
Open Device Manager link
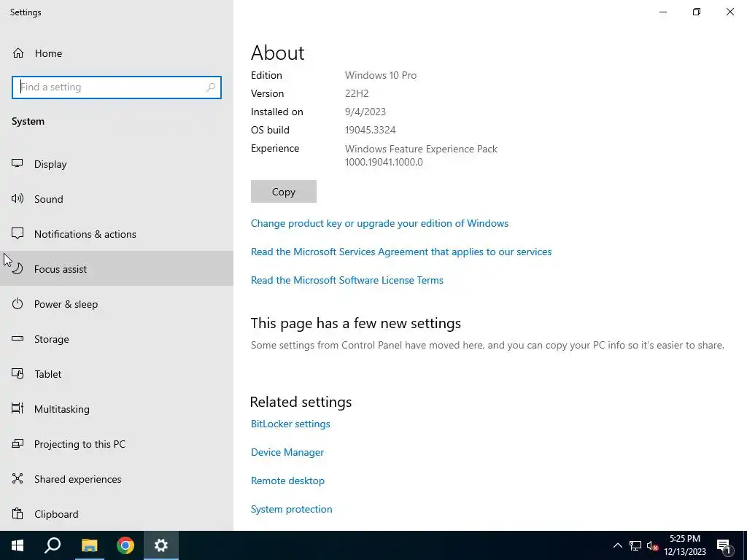(287, 452)
